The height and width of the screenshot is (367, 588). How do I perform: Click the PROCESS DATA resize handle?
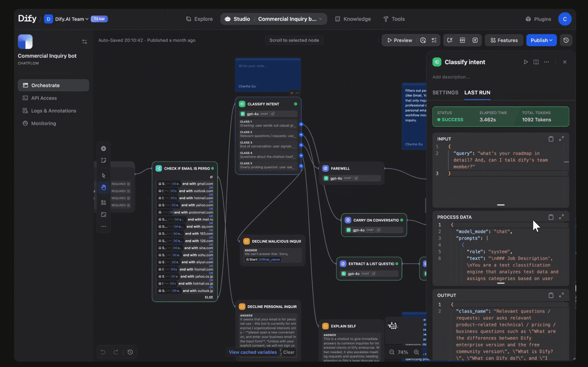pyautogui.click(x=501, y=283)
